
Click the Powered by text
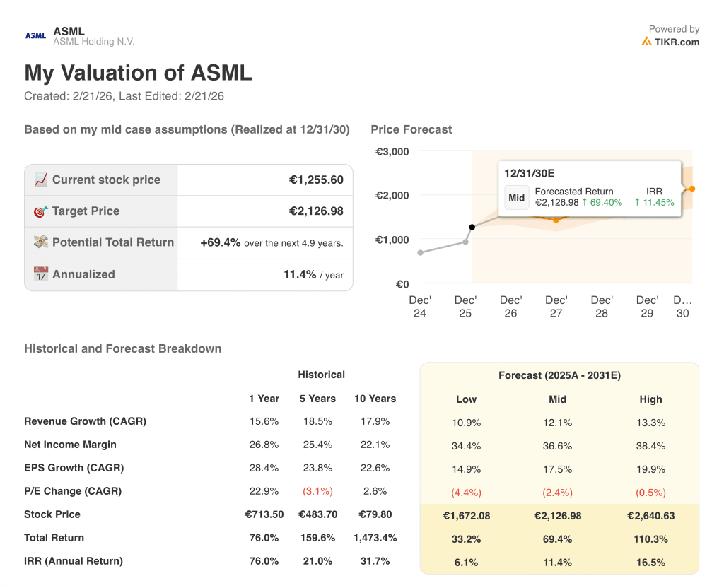673,29
